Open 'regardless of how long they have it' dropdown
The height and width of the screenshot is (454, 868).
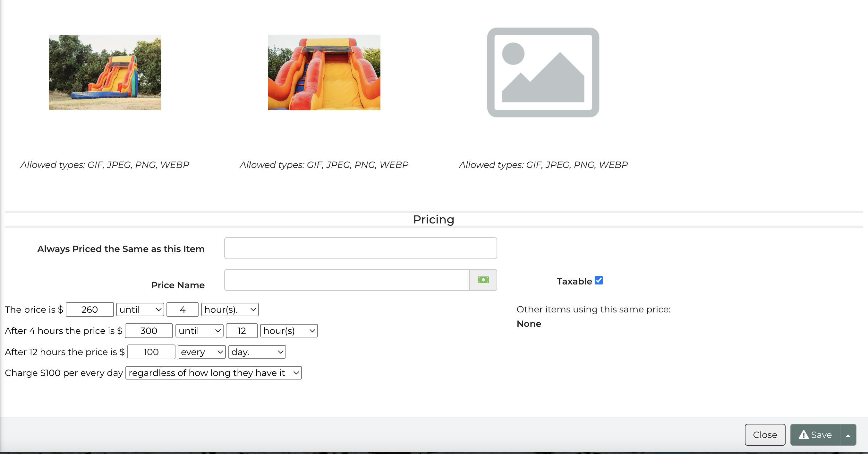tap(213, 373)
